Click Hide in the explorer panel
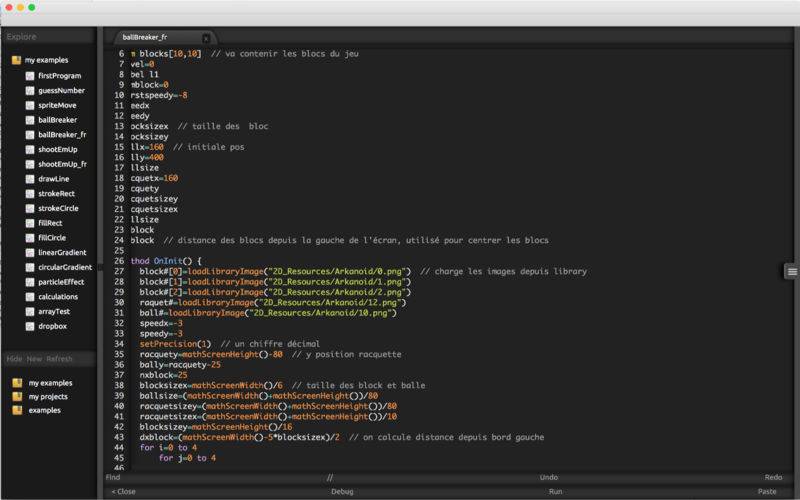The width and height of the screenshot is (800, 500). pyautogui.click(x=14, y=359)
